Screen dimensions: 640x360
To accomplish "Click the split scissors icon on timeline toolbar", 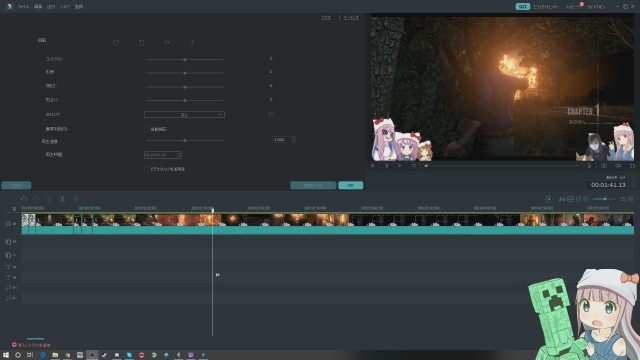I will (x=62, y=199).
